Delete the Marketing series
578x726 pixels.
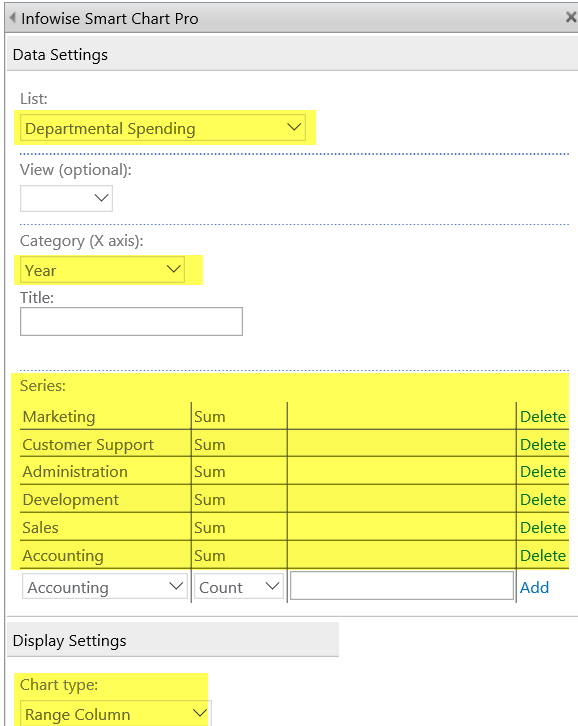coord(543,417)
